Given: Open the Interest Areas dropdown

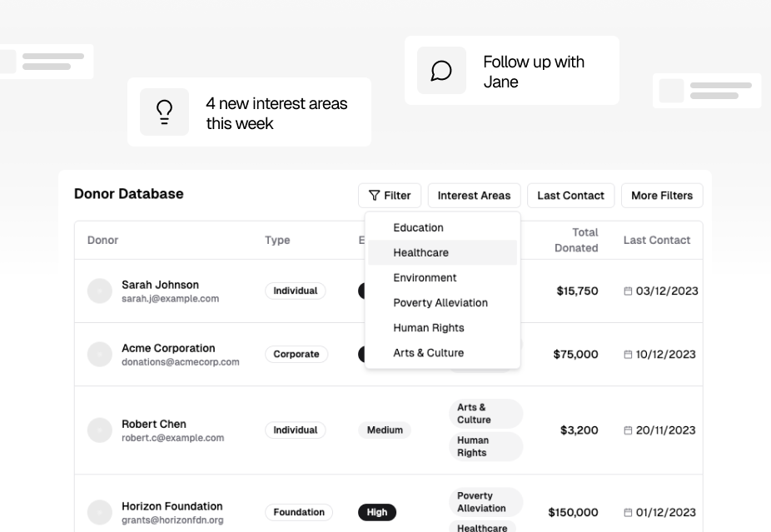Looking at the screenshot, I should (x=474, y=196).
